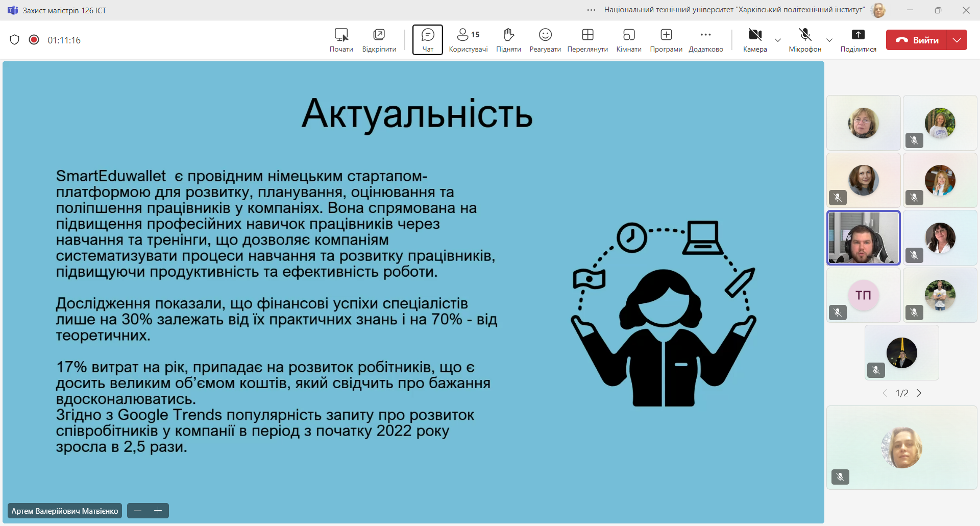980x526 pixels.
Task: Click Почати take control icon
Action: 341,40
